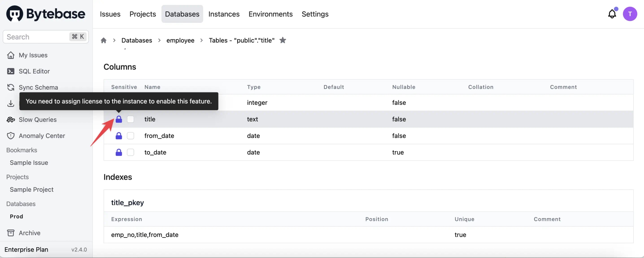Image resolution: width=644 pixels, height=258 pixels.
Task: Click the lock icon beside from_date
Action: (119, 136)
